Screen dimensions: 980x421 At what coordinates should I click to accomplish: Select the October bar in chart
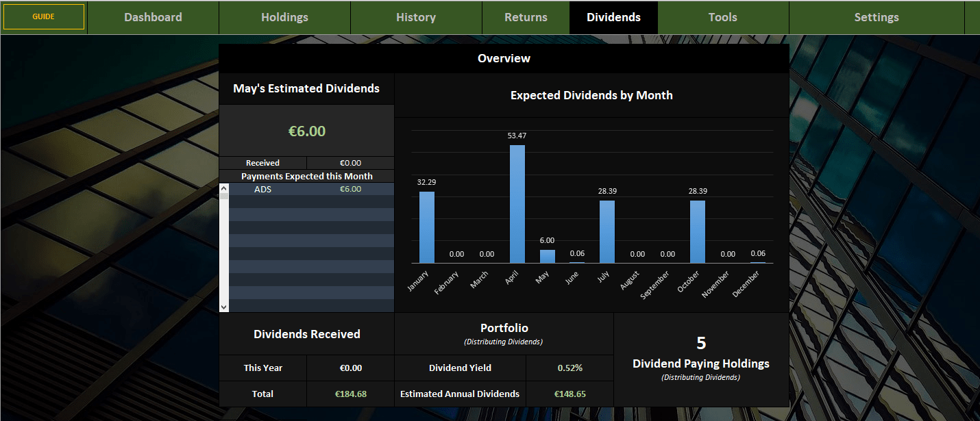[698, 231]
